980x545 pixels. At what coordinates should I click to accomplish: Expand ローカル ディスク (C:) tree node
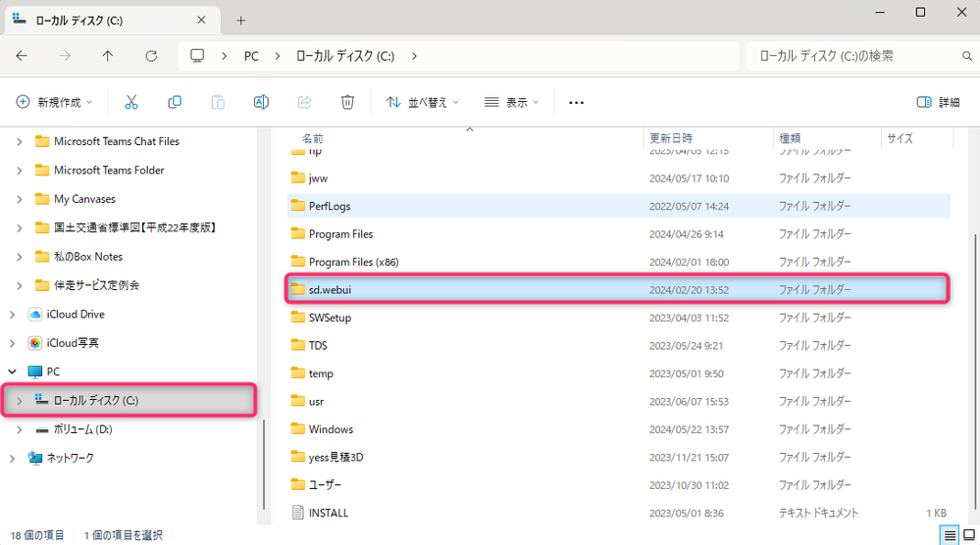(20, 400)
